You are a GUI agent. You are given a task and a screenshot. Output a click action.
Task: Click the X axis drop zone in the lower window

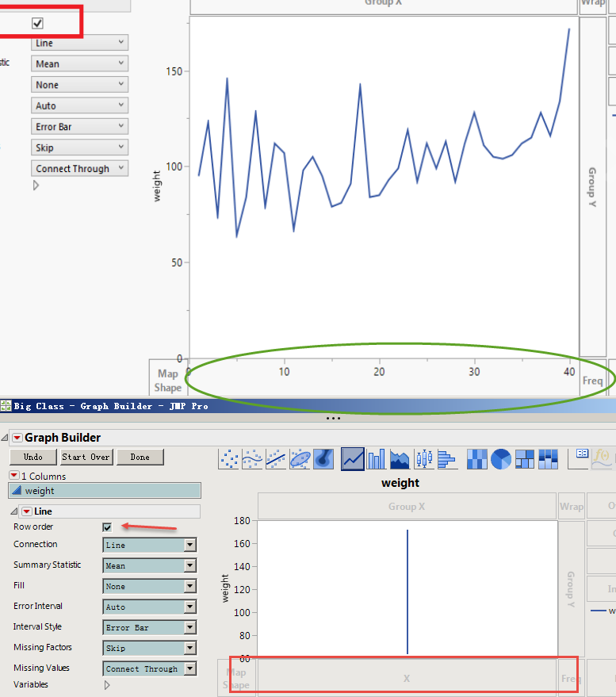[x=407, y=678]
